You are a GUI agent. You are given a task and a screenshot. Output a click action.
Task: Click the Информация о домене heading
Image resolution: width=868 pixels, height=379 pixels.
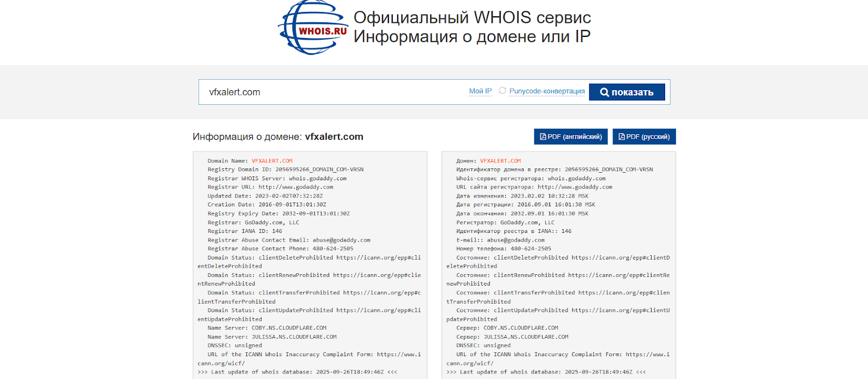(x=278, y=137)
